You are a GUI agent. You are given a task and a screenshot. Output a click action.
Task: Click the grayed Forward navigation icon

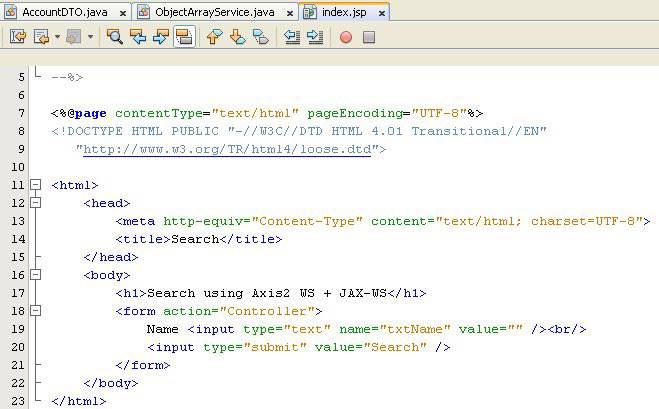tap(74, 37)
